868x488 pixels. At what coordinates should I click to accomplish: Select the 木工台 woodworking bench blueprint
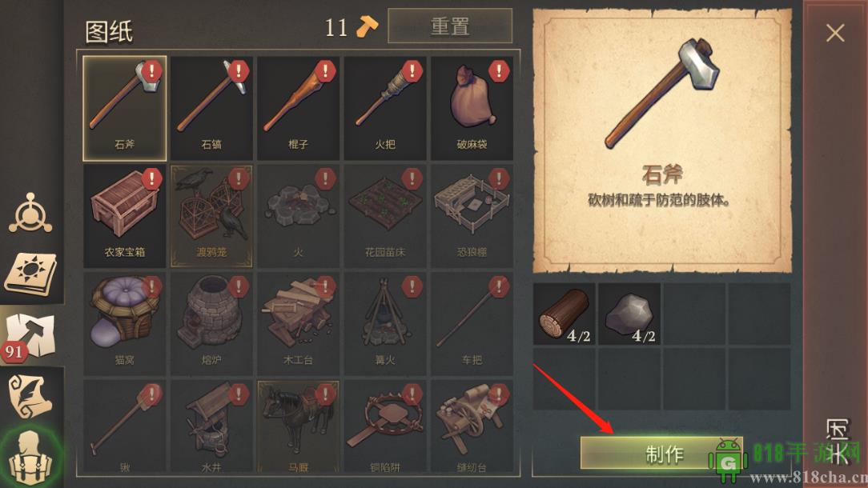pyautogui.click(x=298, y=323)
